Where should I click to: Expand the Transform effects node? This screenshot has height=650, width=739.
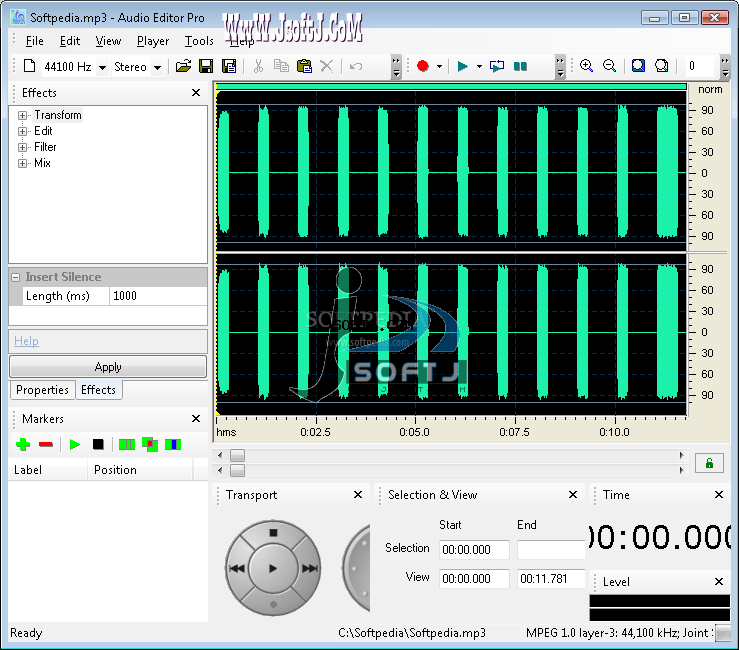tap(22, 115)
